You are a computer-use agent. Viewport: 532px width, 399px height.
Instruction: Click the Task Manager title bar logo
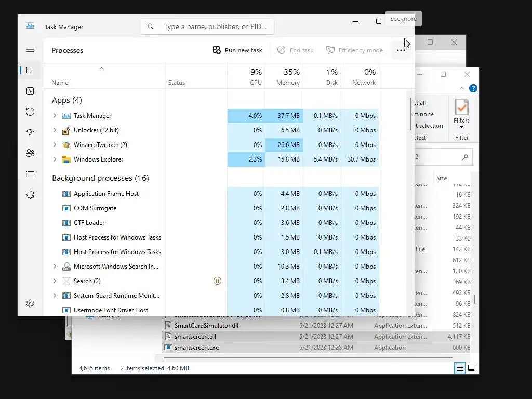tap(30, 26)
